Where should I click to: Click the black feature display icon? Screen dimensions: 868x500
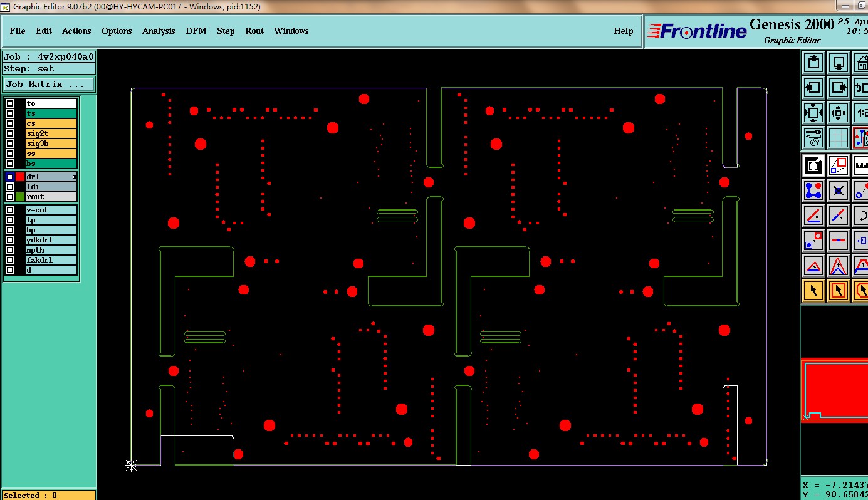tap(813, 165)
